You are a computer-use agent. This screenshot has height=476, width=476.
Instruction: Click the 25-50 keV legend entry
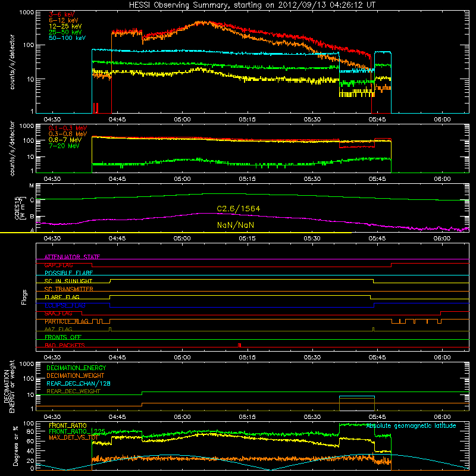pyautogui.click(x=65, y=32)
